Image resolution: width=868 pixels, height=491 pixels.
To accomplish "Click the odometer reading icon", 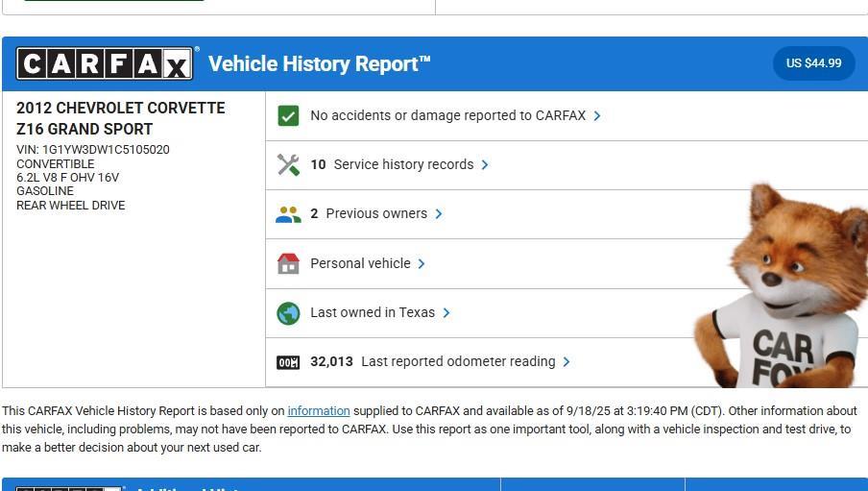I will tap(288, 362).
